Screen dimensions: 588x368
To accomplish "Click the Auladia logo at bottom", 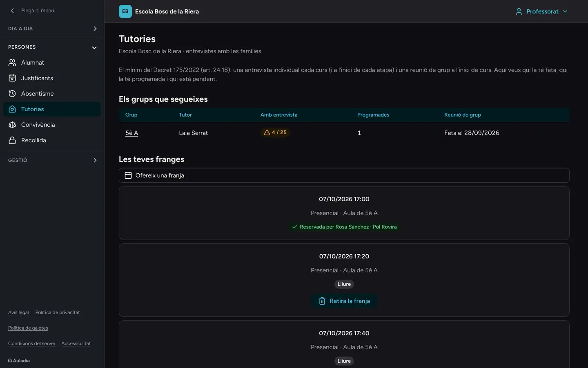I will [19, 361].
